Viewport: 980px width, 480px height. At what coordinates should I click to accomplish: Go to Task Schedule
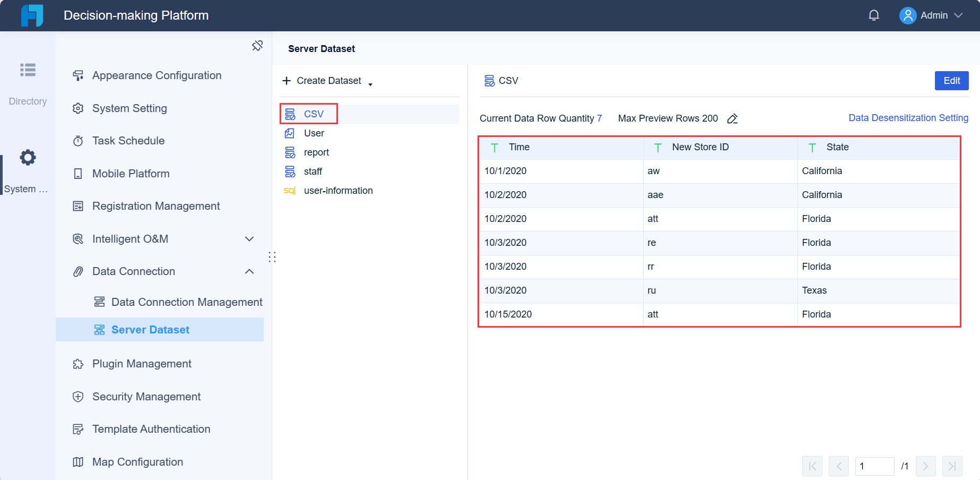pyautogui.click(x=128, y=141)
